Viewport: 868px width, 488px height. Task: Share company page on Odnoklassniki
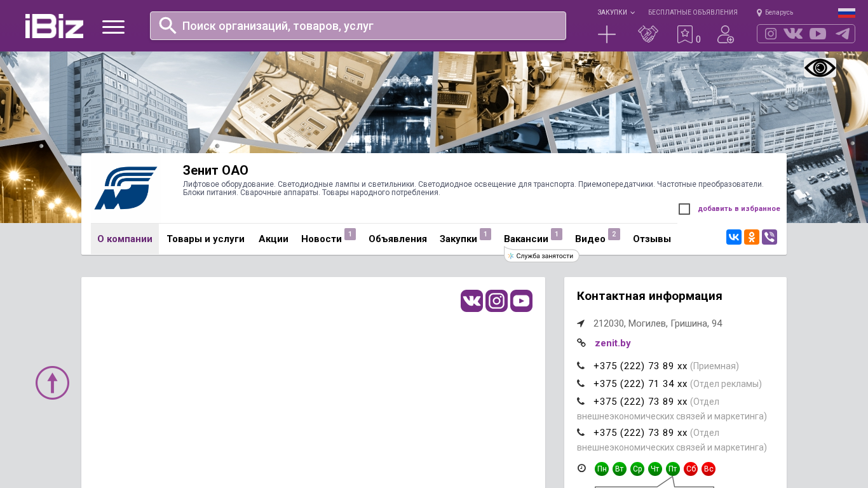click(752, 237)
